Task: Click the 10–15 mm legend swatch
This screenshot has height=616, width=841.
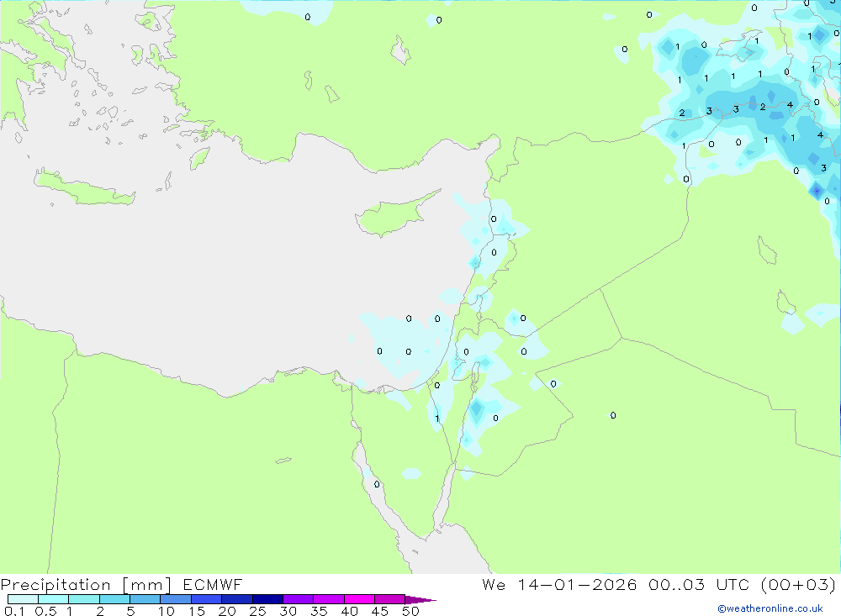Action: tap(176, 599)
